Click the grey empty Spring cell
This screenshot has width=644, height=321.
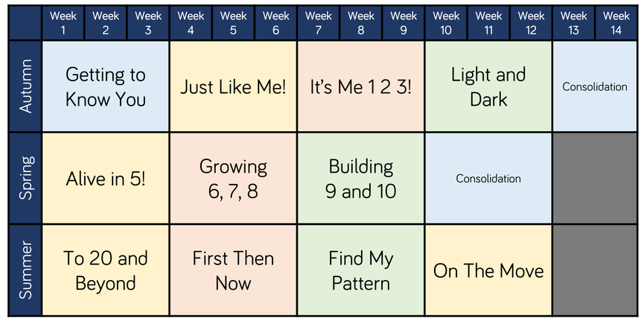(x=595, y=179)
